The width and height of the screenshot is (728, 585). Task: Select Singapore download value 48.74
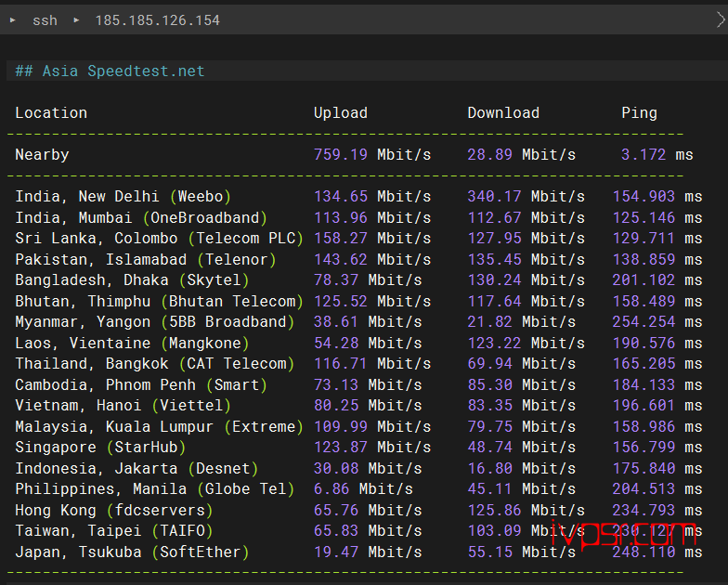(490, 448)
